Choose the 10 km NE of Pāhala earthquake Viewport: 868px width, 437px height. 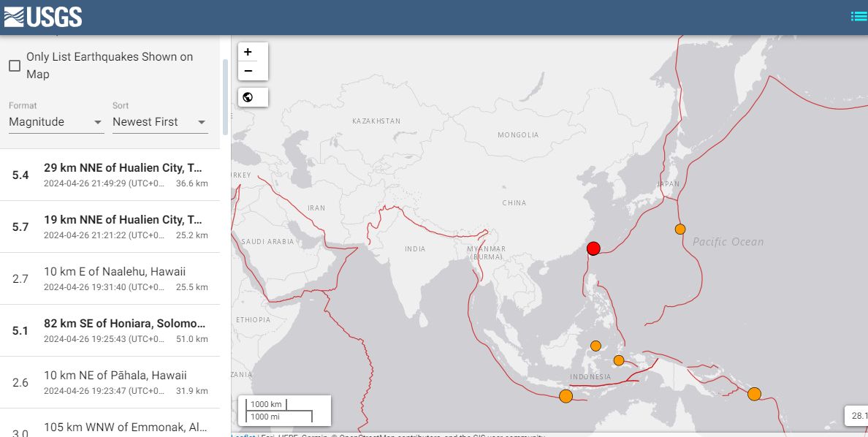(x=110, y=382)
